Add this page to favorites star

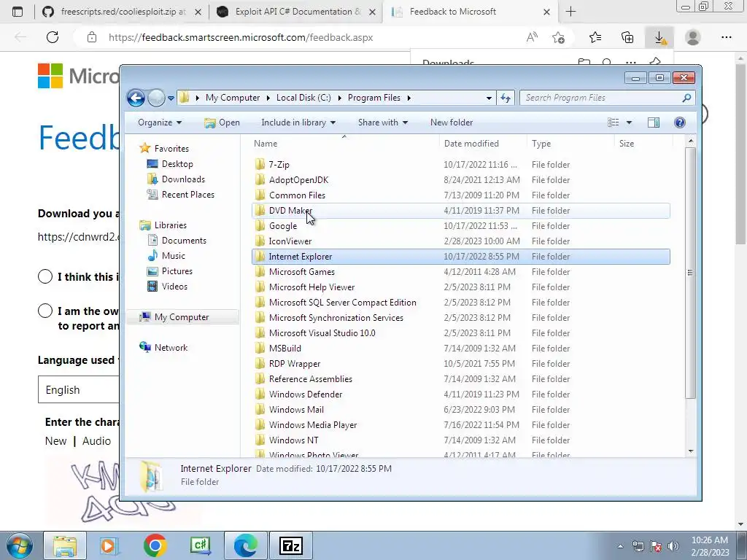pyautogui.click(x=558, y=37)
